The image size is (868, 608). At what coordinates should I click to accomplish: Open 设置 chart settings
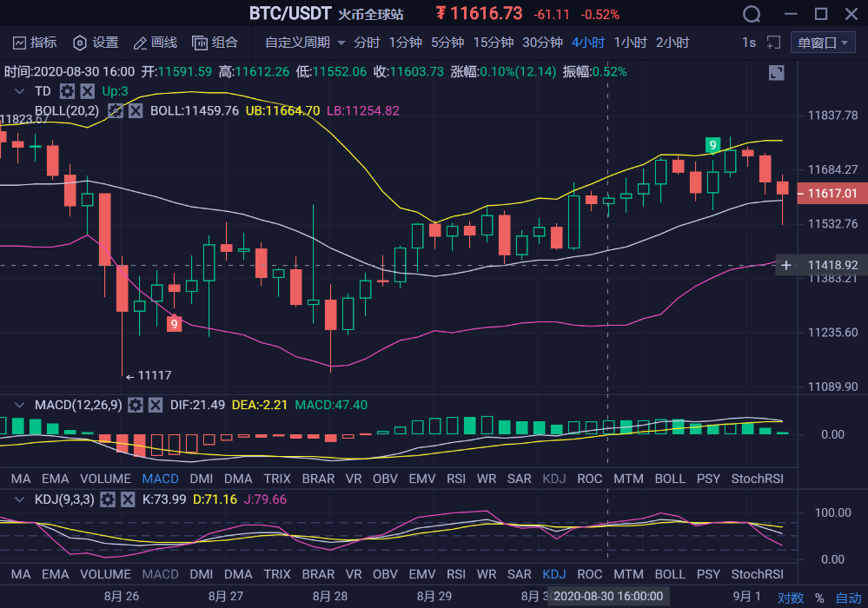pos(96,43)
